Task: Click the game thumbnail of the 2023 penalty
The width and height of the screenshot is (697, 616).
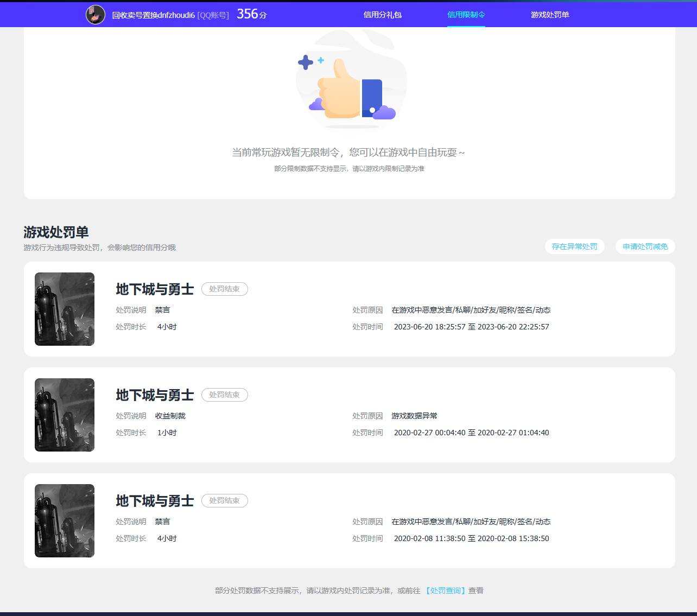Action: point(65,309)
